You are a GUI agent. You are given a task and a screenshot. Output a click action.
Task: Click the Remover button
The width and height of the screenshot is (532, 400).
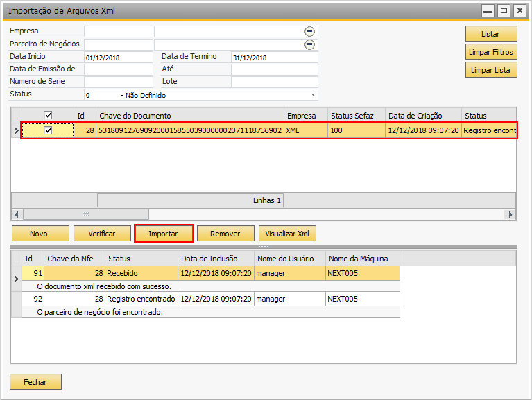tap(225, 234)
